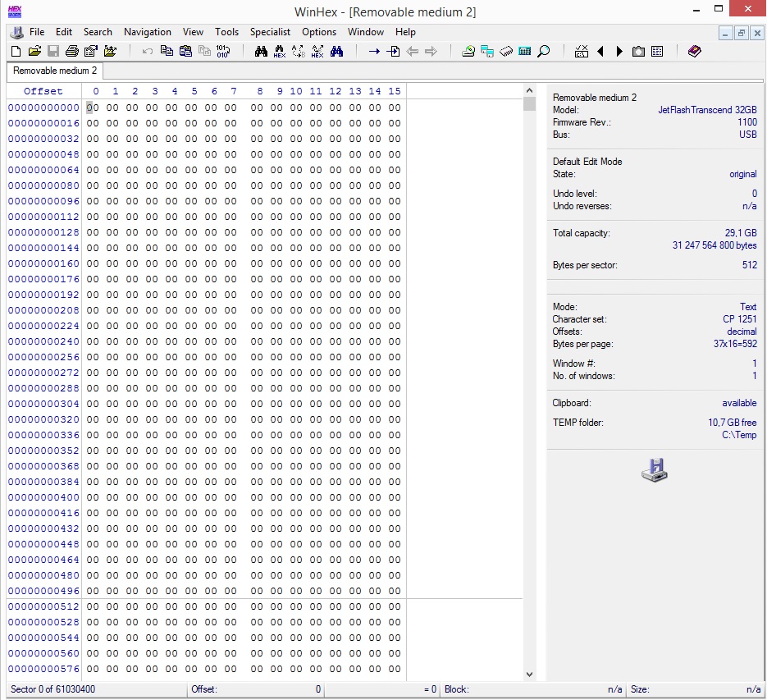Open the Help menu
Image resolution: width=767 pixels, height=700 pixels.
click(405, 32)
